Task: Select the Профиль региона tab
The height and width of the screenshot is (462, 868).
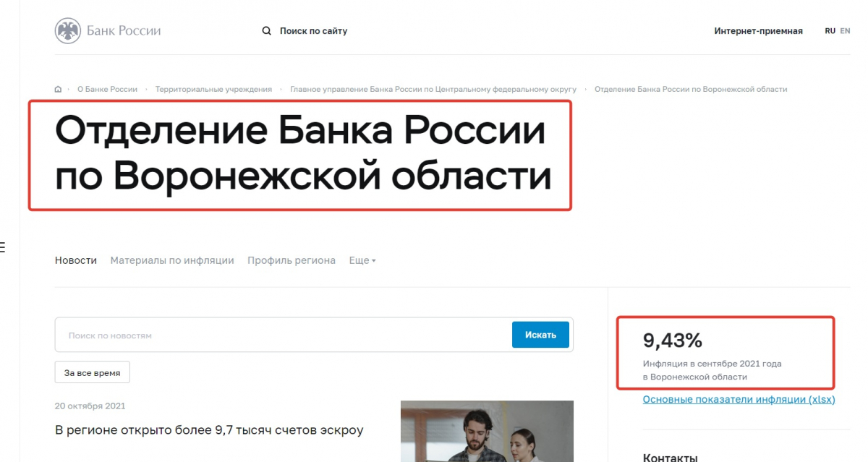Action: click(x=292, y=260)
